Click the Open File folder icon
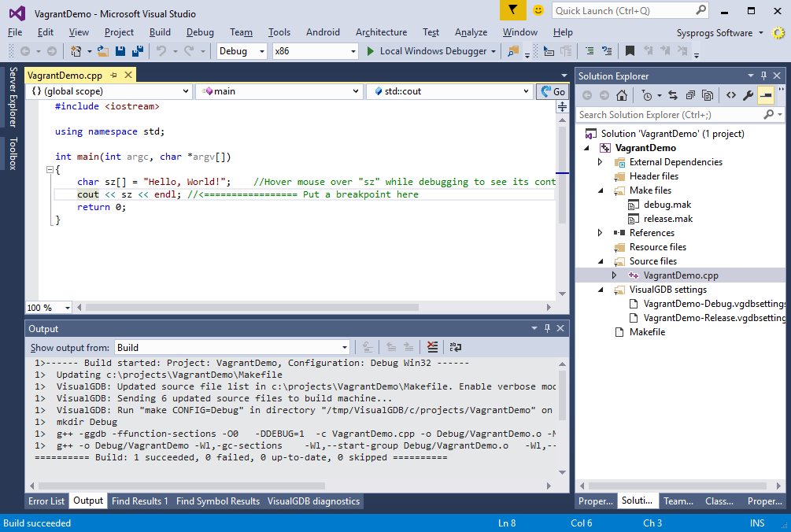 point(103,51)
